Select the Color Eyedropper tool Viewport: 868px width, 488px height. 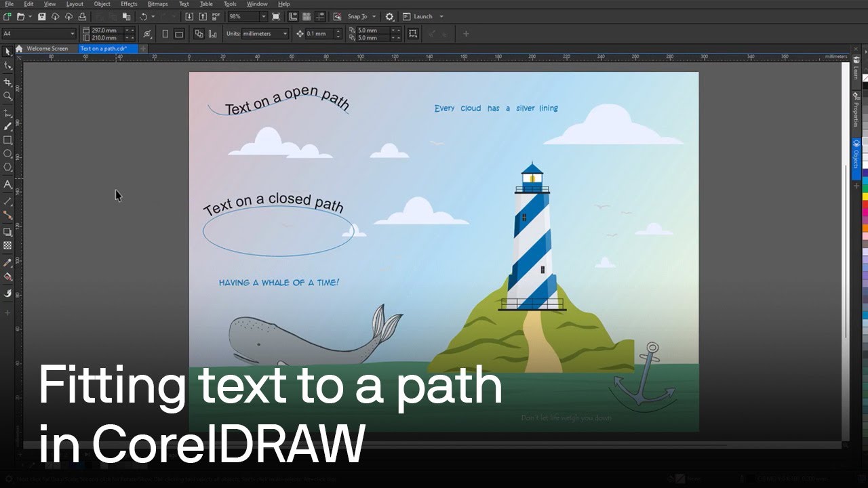(x=7, y=262)
